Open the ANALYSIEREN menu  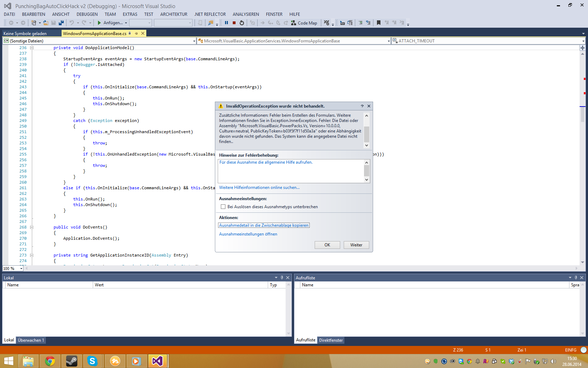pyautogui.click(x=246, y=14)
